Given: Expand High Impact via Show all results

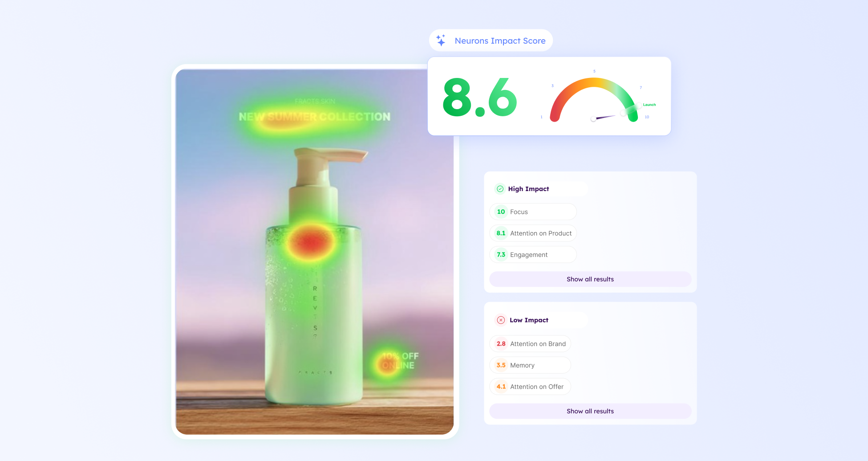Looking at the screenshot, I should coord(590,279).
